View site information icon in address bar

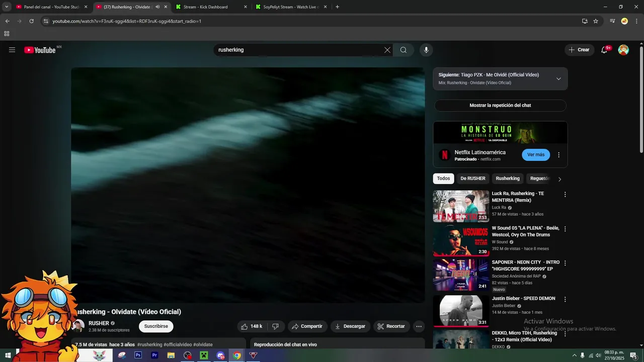click(x=46, y=21)
